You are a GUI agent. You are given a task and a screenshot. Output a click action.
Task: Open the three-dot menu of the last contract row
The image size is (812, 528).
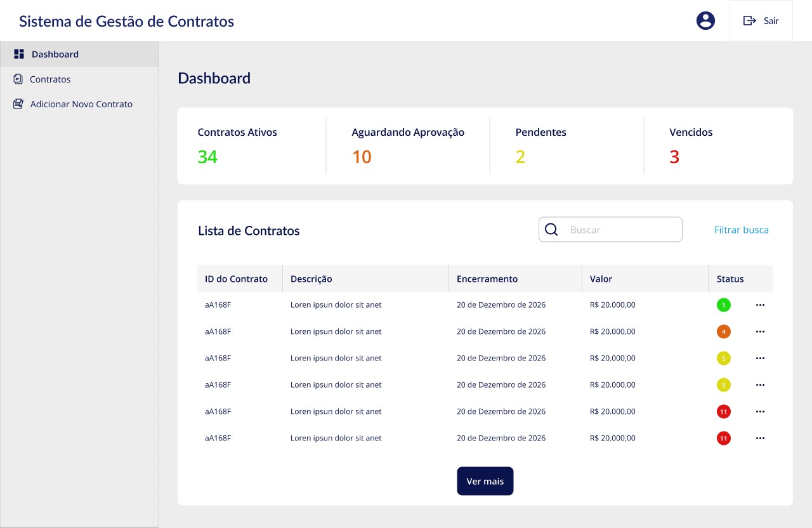click(x=760, y=439)
